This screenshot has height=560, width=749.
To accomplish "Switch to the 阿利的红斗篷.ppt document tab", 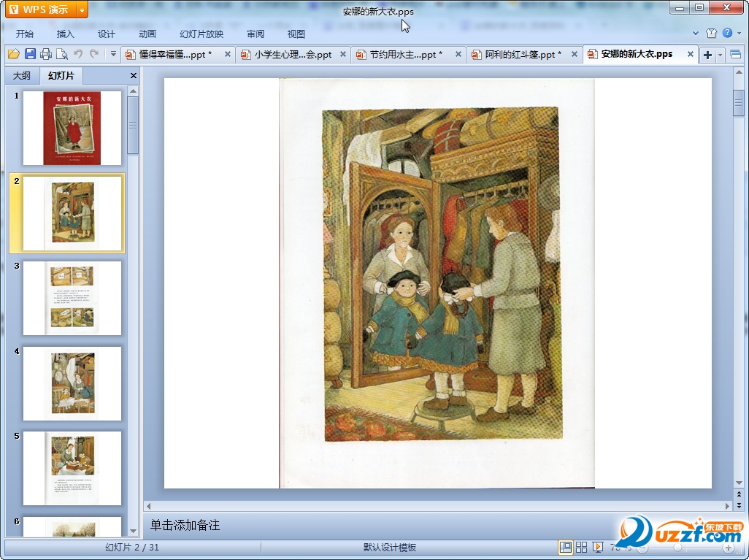I will pyautogui.click(x=523, y=55).
